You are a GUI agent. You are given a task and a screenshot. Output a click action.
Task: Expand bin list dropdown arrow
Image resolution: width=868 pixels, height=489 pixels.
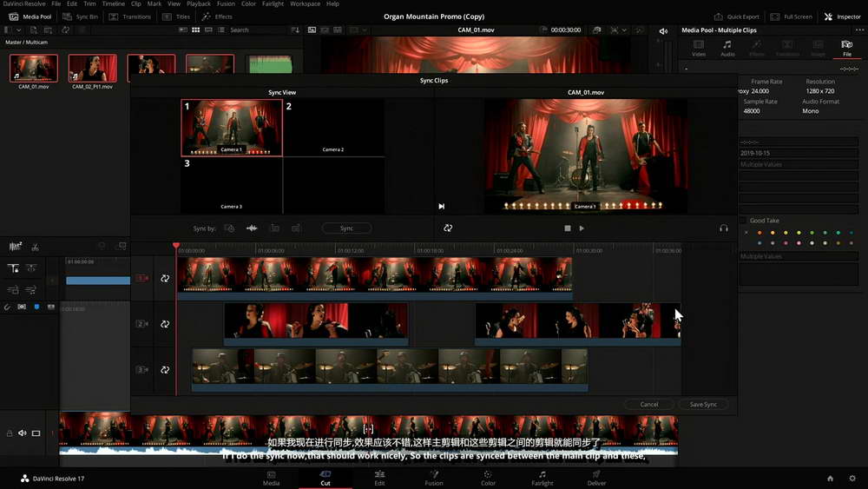19,30
